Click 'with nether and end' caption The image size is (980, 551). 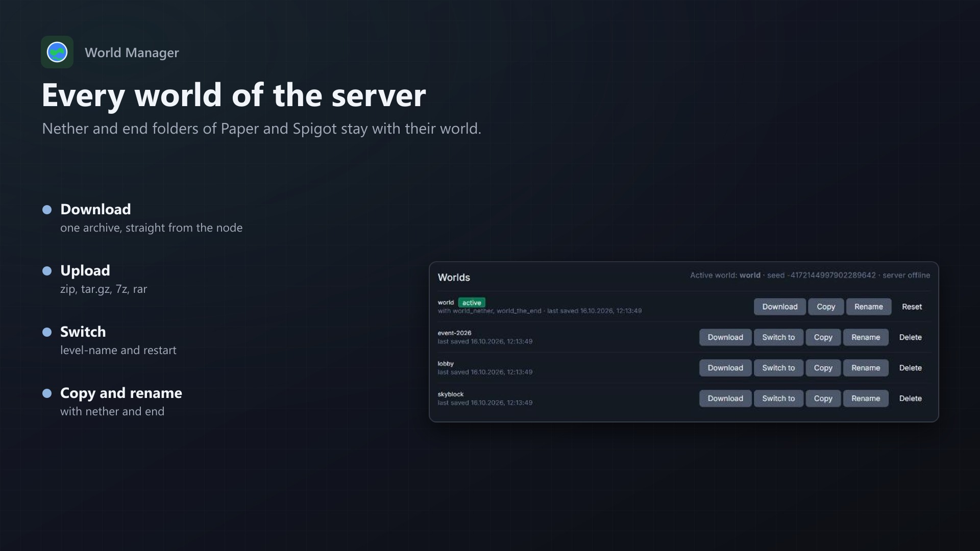tap(112, 411)
